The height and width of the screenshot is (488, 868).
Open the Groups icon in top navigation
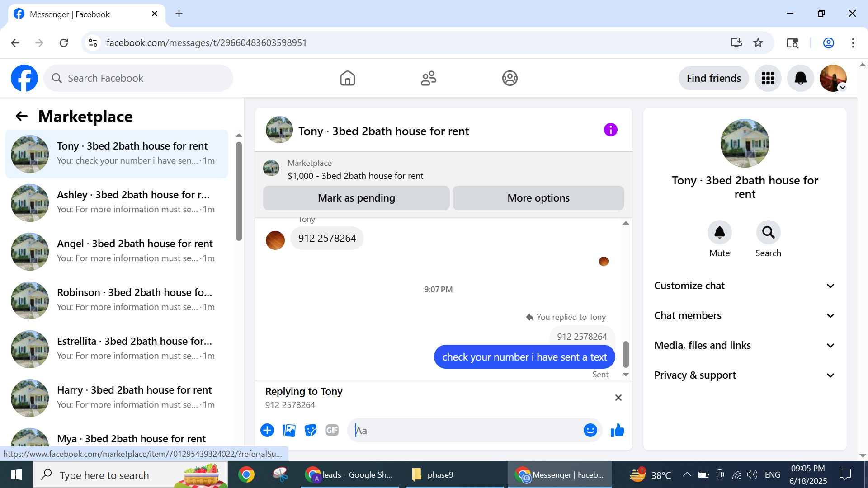[509, 78]
